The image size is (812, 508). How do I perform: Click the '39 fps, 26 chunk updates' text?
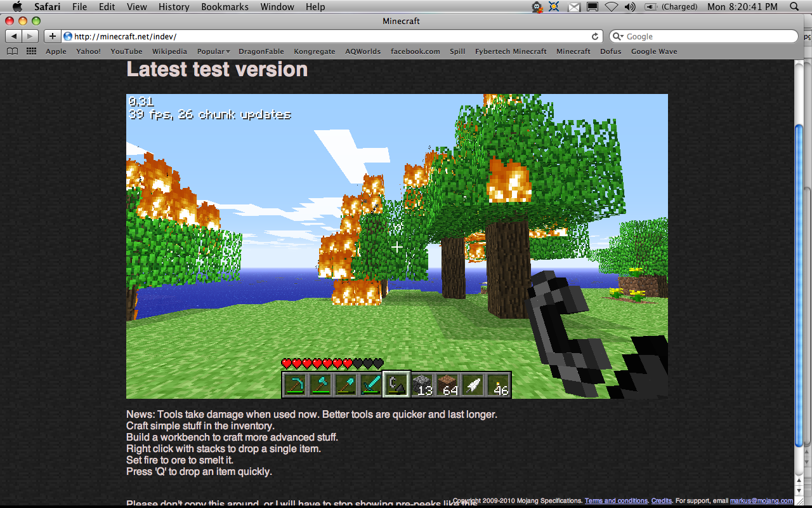210,114
